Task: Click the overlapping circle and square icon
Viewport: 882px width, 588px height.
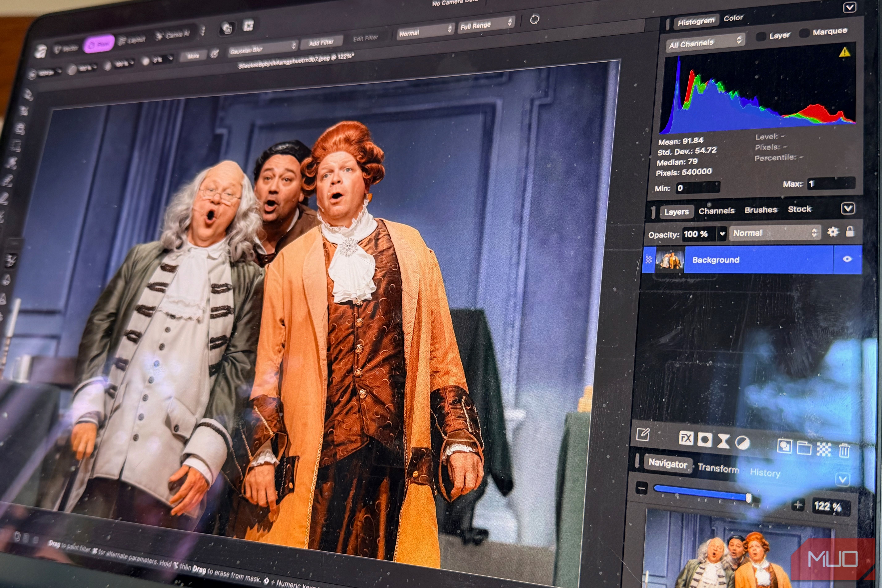Action: (x=785, y=446)
